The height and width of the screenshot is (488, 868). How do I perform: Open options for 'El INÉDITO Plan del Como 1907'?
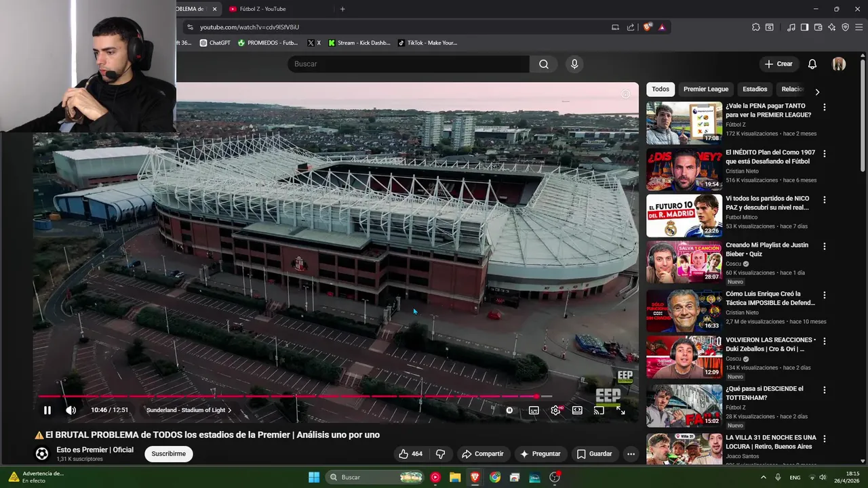[825, 154]
